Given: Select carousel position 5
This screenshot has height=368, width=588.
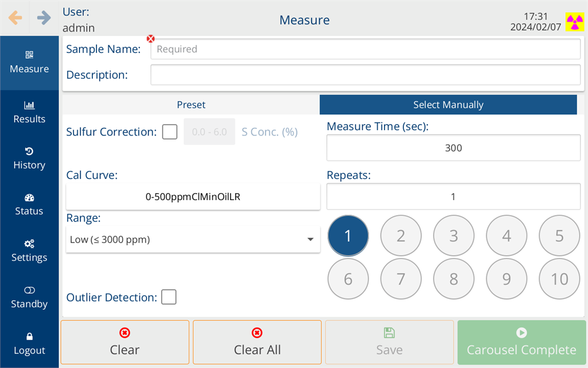Looking at the screenshot, I should tap(559, 236).
